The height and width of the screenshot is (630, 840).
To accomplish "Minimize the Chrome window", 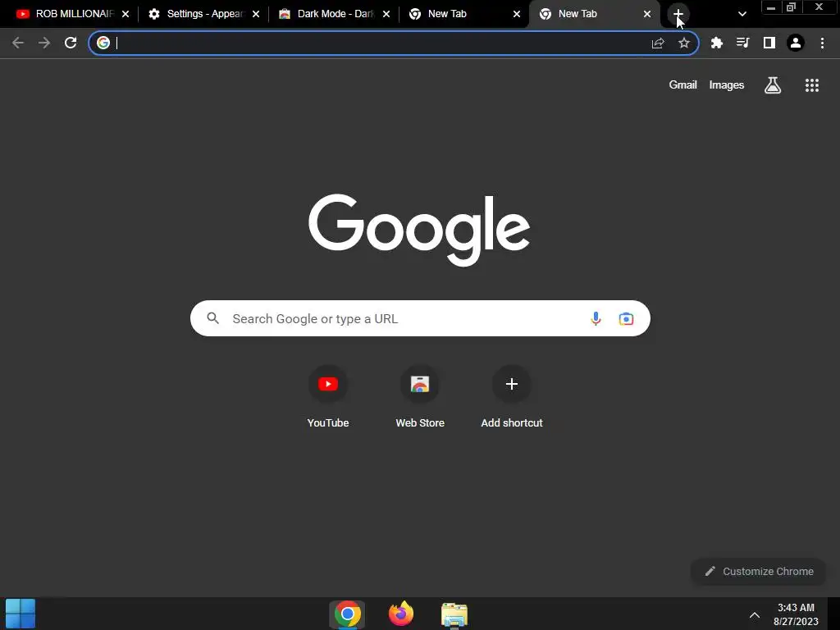I will pyautogui.click(x=771, y=7).
